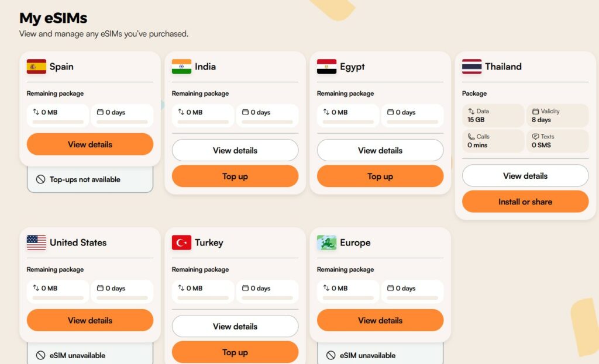
Task: Click the Calls phone icon on Thailand card
Action: click(470, 136)
